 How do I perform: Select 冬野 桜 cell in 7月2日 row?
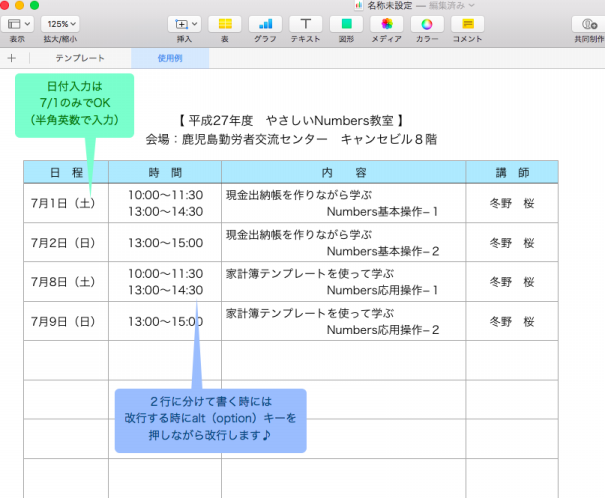pos(512,242)
